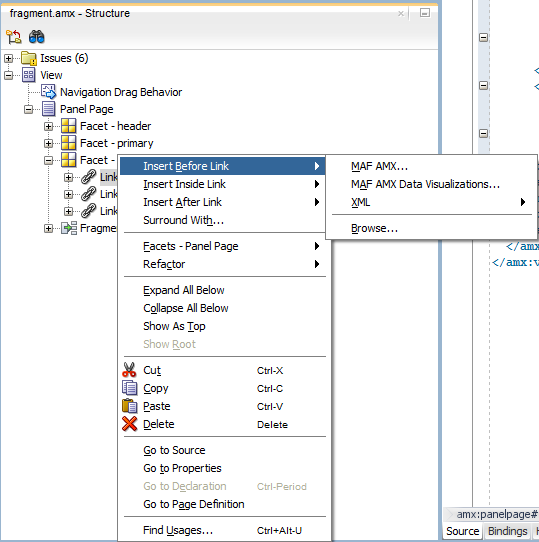This screenshot has height=542, width=539.
Task: Collapse the View root node
Action: pyautogui.click(x=8, y=75)
